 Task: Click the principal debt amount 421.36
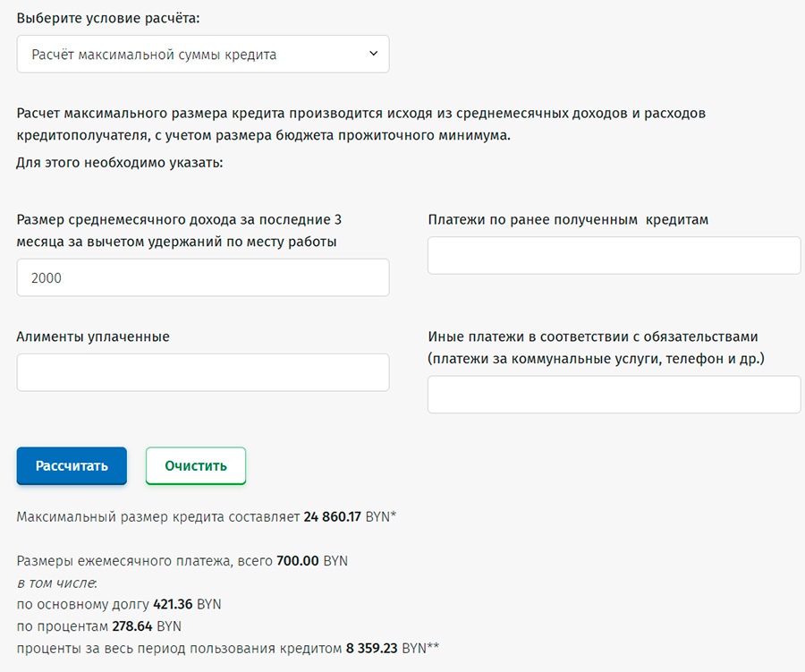[173, 605]
